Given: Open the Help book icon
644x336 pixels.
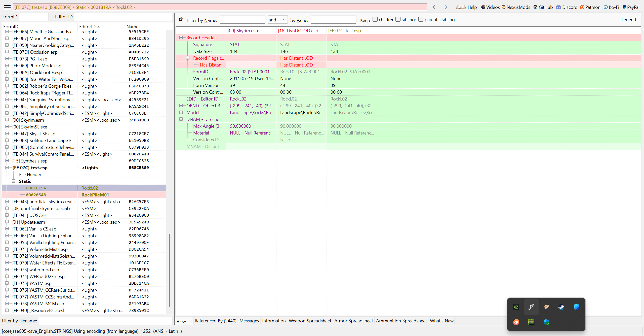Looking at the screenshot, I should point(461,7).
